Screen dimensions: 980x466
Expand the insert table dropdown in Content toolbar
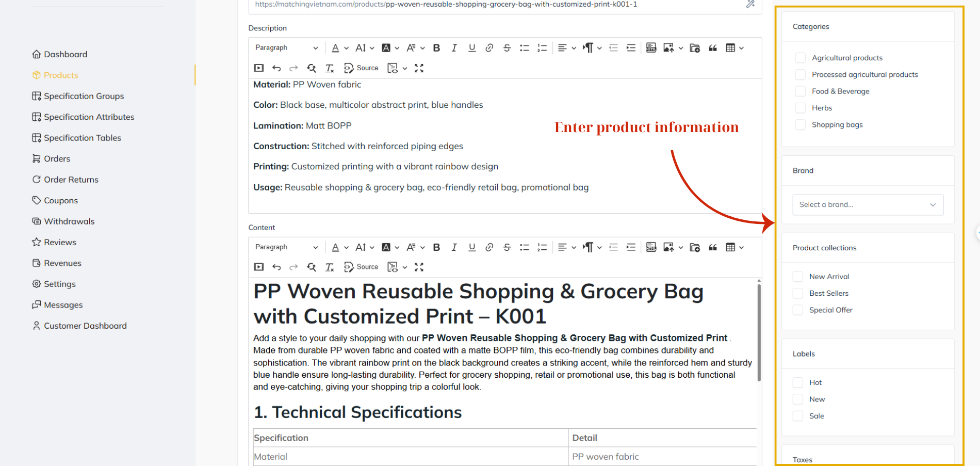(741, 247)
